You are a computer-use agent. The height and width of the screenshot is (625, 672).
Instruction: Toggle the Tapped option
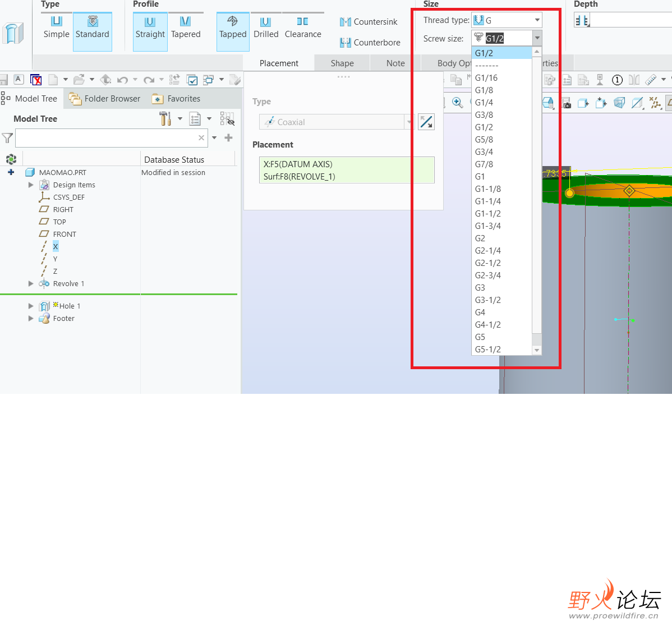click(x=233, y=32)
